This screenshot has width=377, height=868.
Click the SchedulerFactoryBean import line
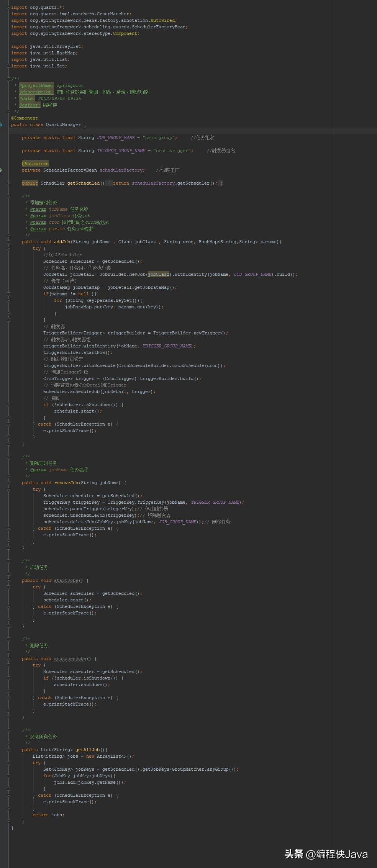100,27
